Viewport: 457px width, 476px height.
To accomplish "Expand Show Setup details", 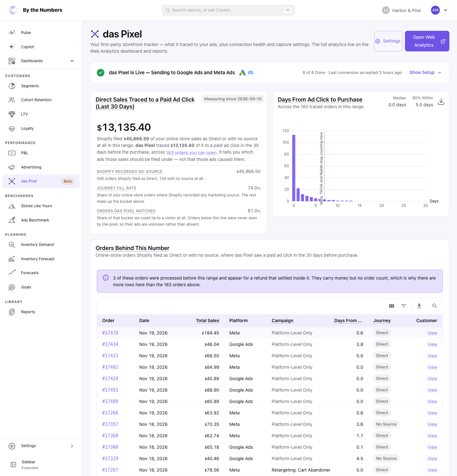I will pyautogui.click(x=425, y=73).
